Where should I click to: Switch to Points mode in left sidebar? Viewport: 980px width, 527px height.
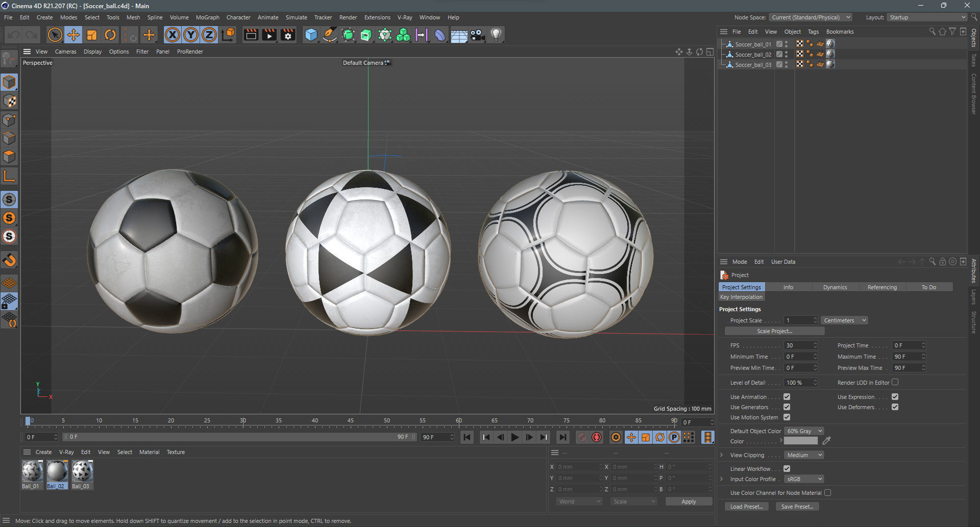click(x=9, y=120)
